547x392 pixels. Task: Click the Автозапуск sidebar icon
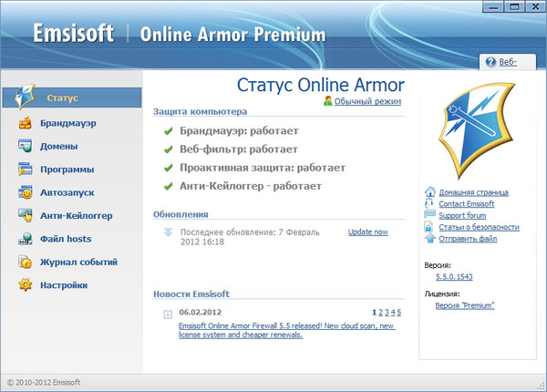25,192
